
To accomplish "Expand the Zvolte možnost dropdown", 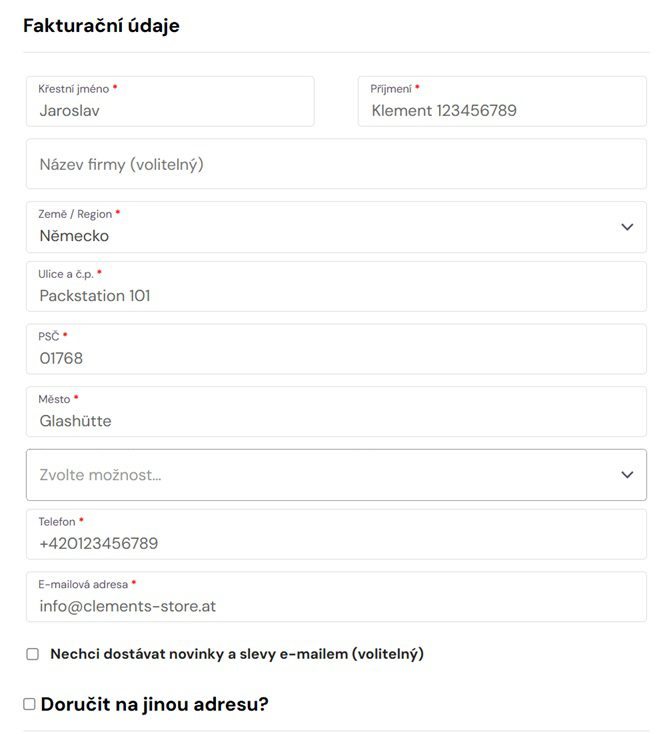I will click(x=320, y=475).
